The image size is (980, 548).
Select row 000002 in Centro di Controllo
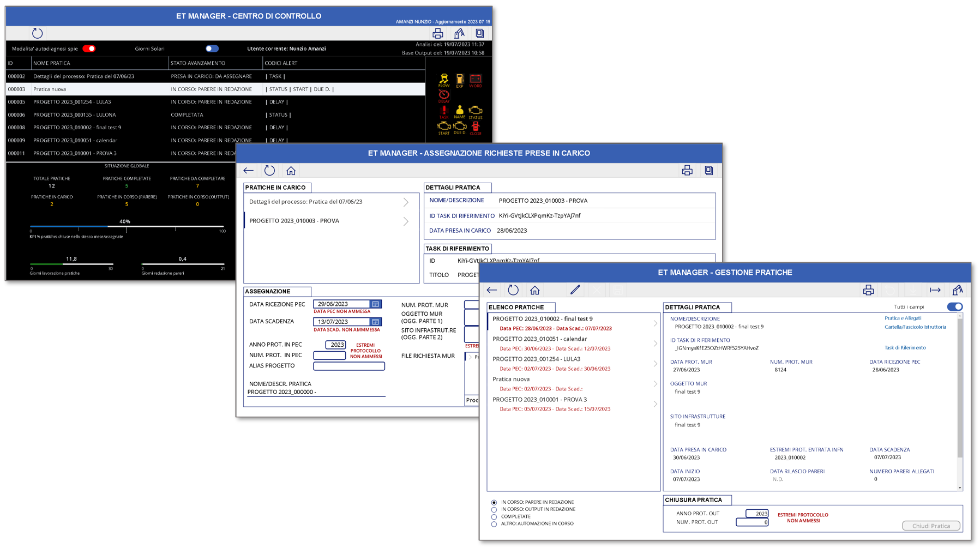215,76
